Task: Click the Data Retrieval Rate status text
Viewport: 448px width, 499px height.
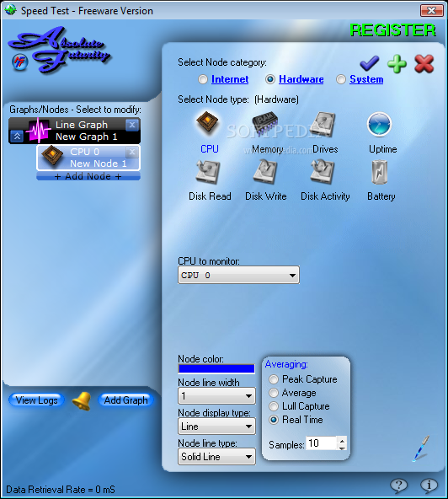Action: (x=61, y=490)
